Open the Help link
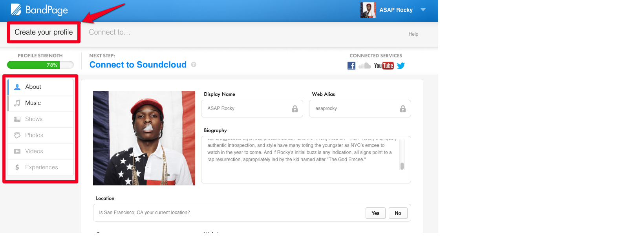Viewport: 644px width, 251px height. click(x=413, y=34)
